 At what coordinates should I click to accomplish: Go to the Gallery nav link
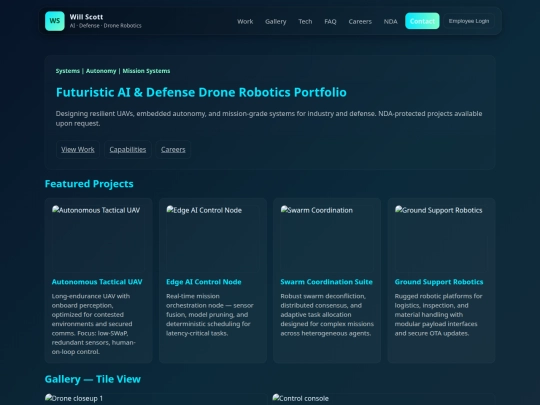pyautogui.click(x=276, y=21)
